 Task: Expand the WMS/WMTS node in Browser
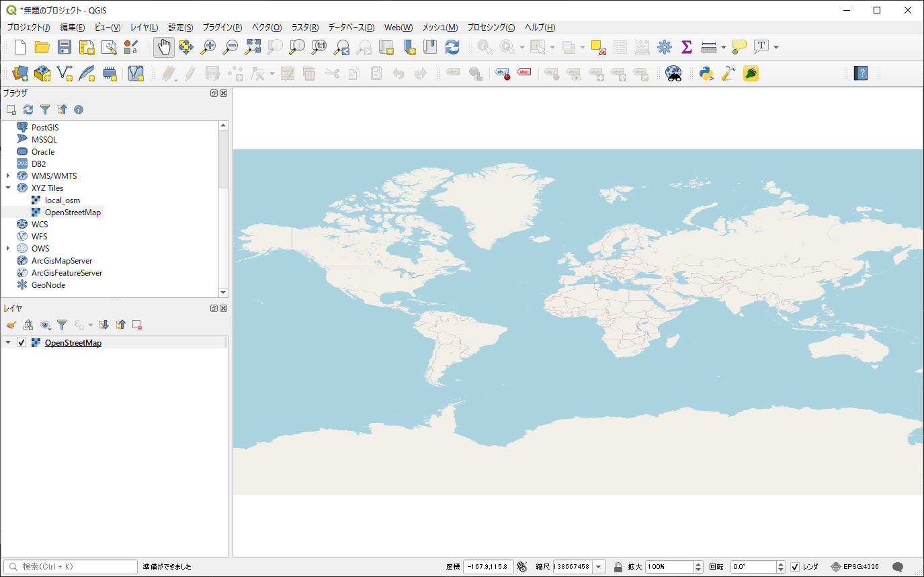8,176
